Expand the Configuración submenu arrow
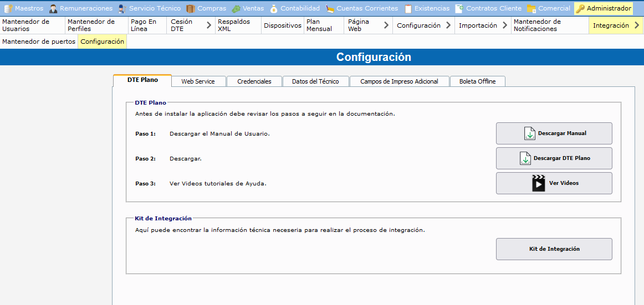The image size is (644, 305). pyautogui.click(x=448, y=25)
